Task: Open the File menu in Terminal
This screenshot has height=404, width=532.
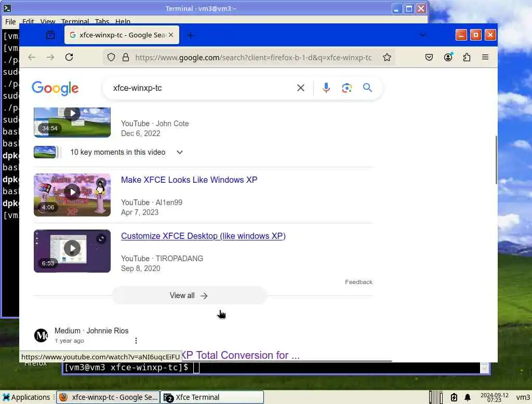Action: click(10, 21)
